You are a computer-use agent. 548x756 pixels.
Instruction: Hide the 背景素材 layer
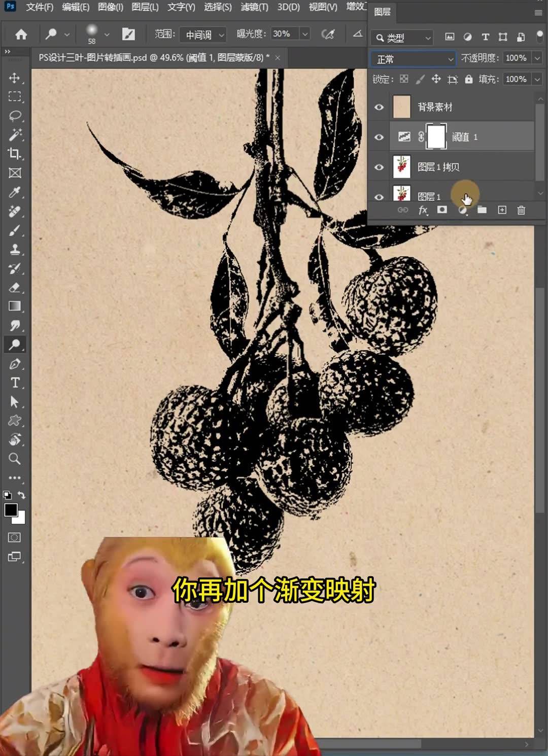[x=379, y=107]
